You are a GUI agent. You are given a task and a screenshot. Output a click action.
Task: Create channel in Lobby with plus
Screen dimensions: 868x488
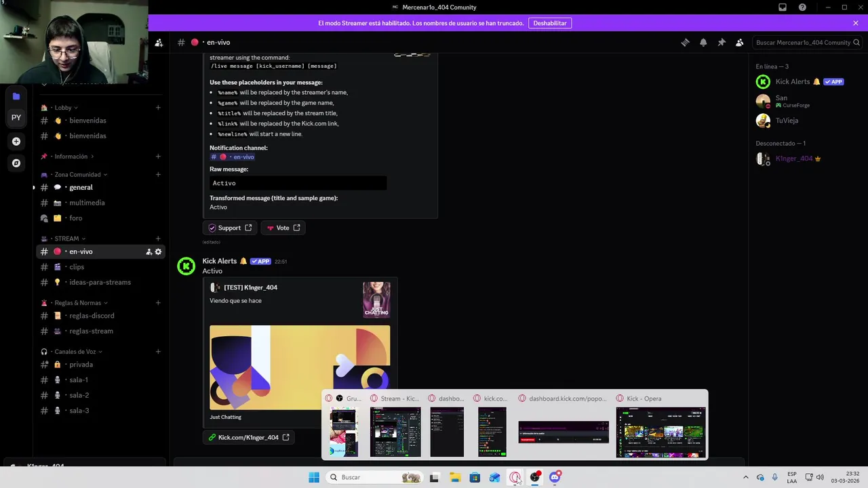(158, 107)
